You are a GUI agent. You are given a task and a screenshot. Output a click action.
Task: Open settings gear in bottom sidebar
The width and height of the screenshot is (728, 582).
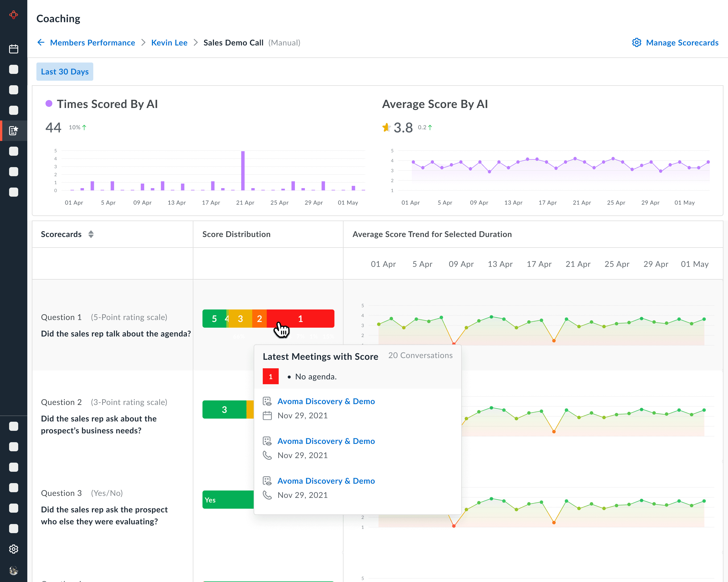point(13,549)
